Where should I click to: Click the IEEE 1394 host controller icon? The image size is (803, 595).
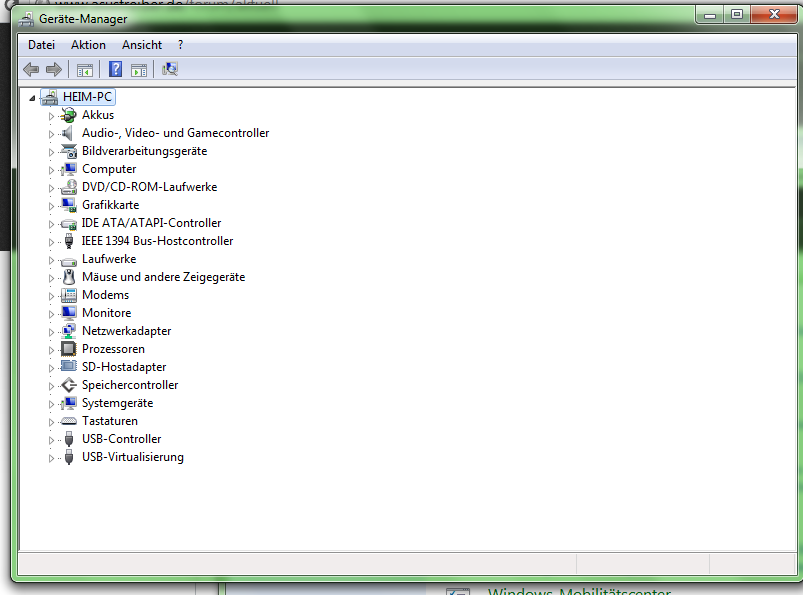69,241
